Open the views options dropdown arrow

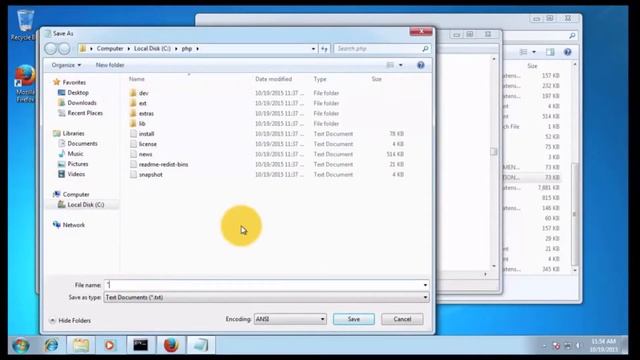(401, 65)
